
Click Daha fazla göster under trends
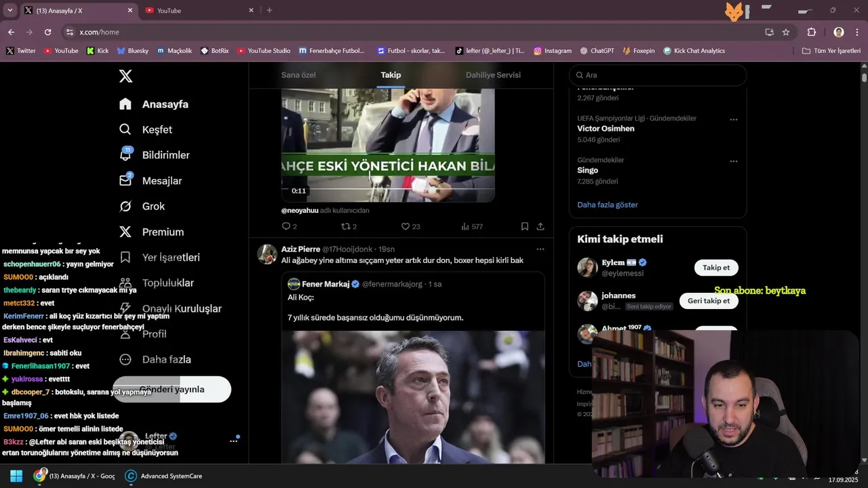point(608,205)
